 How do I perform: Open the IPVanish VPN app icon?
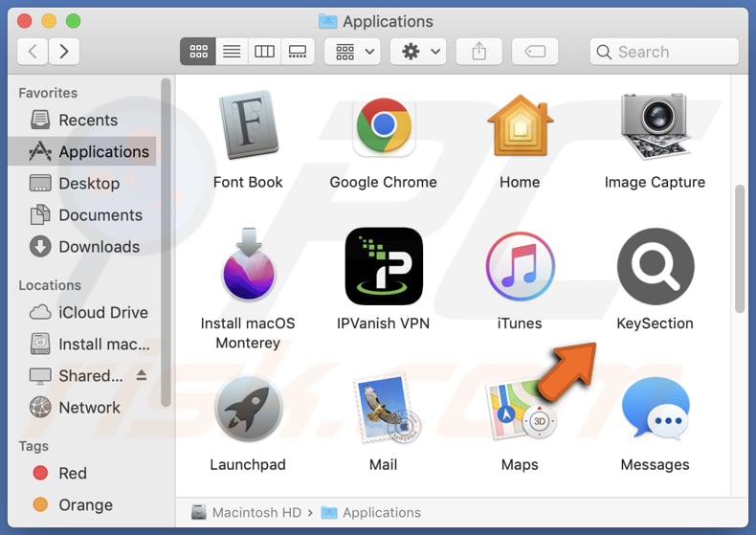[x=384, y=266]
